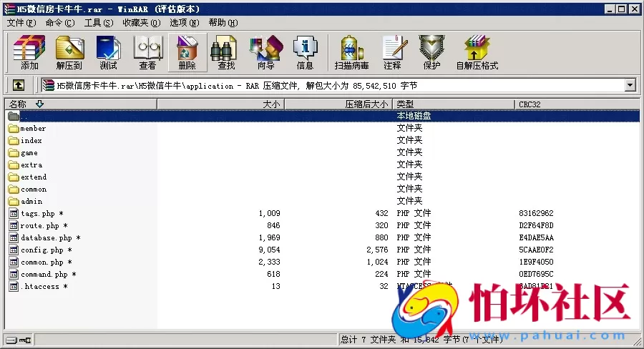Click the 删除 (Delete) toolbar icon
644x349 pixels.
click(x=187, y=52)
